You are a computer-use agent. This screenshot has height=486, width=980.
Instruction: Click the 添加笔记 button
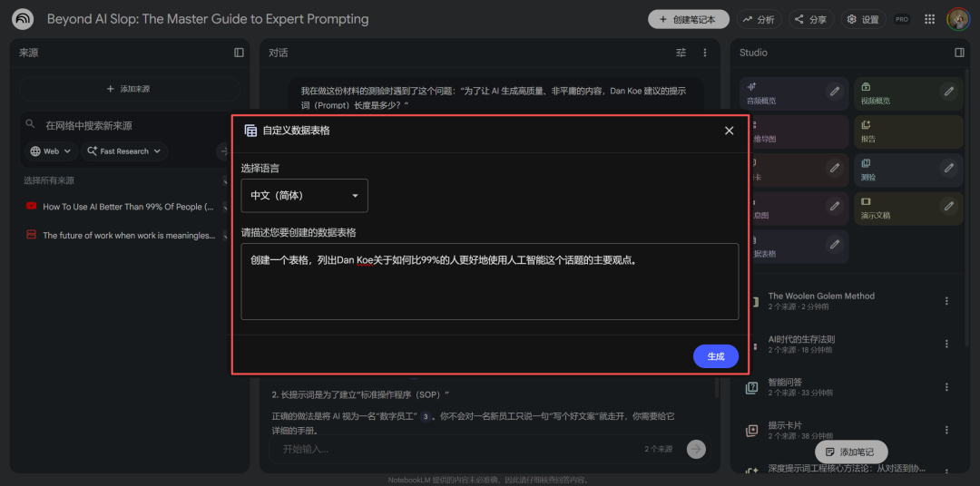point(850,452)
